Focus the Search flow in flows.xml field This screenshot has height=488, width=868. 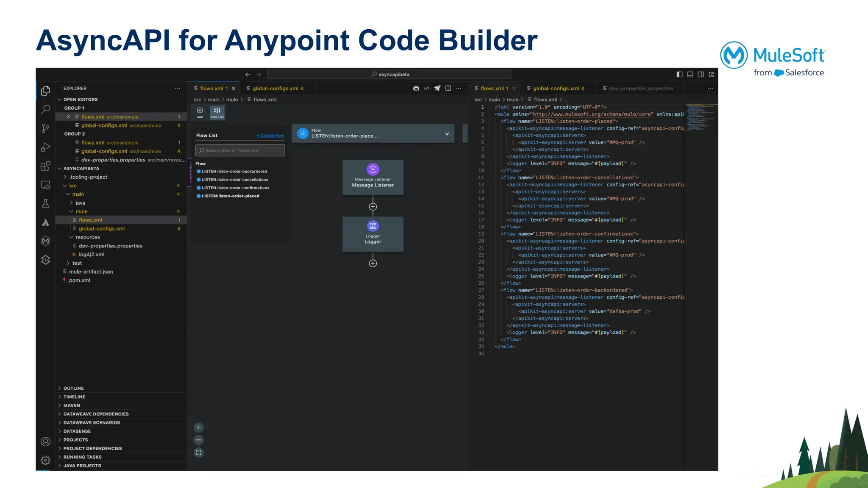coord(240,150)
